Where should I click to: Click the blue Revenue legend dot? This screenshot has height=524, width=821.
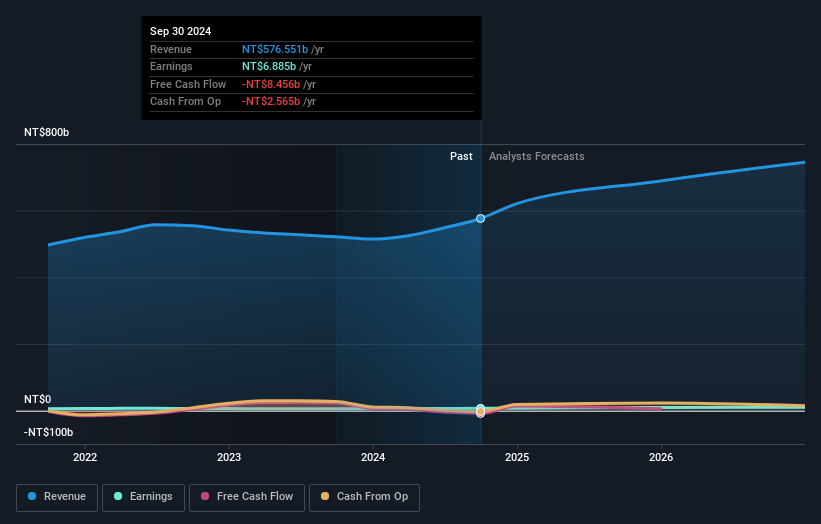pos(32,496)
